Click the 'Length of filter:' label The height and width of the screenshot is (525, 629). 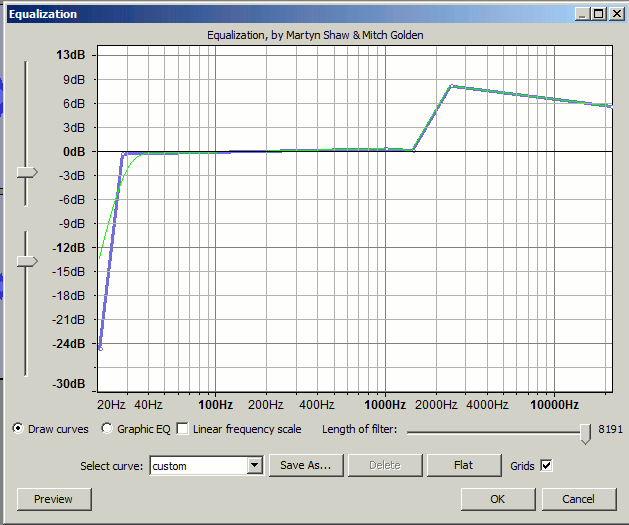pos(359,429)
